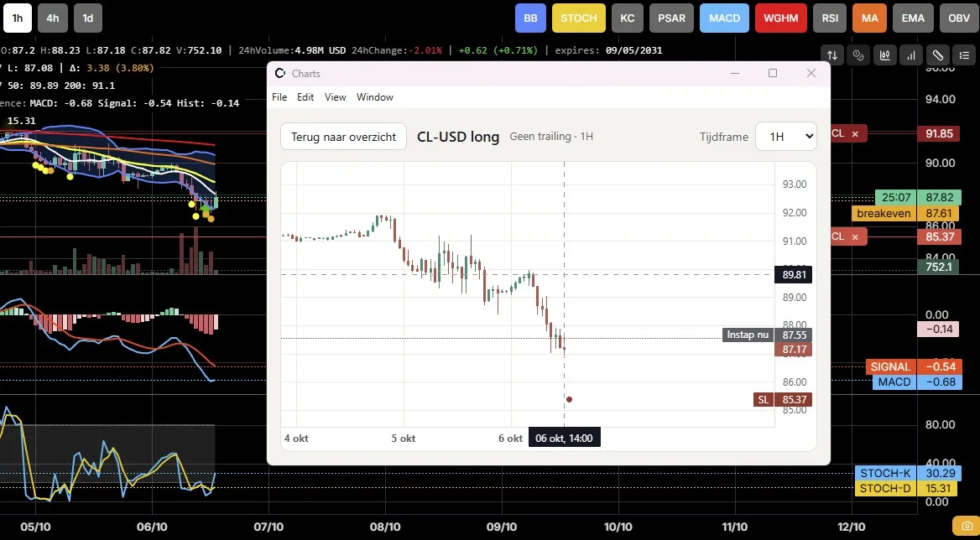Click the Charts window app logo

tap(280, 73)
